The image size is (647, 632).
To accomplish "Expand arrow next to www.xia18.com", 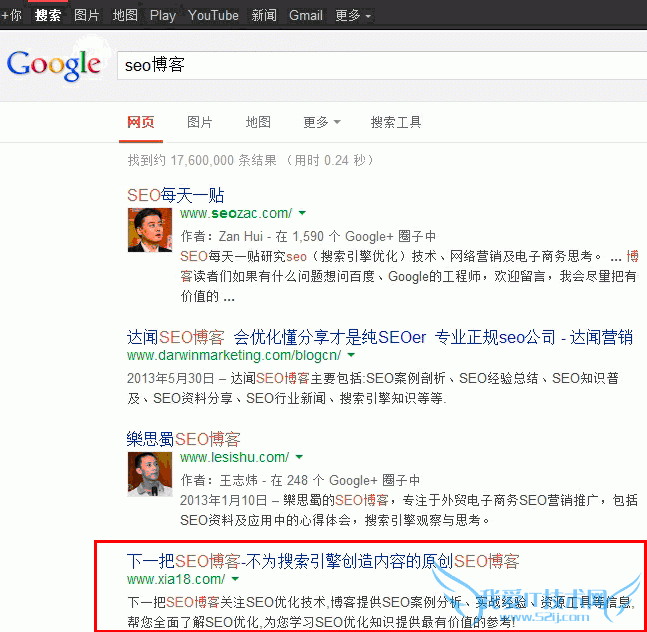I will 235,579.
